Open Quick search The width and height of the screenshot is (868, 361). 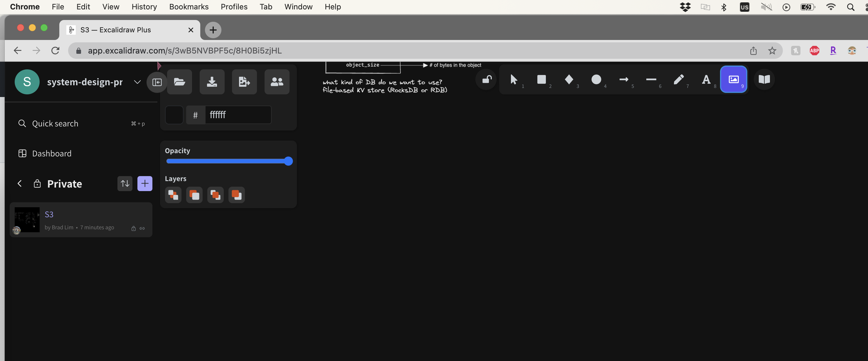coord(55,123)
